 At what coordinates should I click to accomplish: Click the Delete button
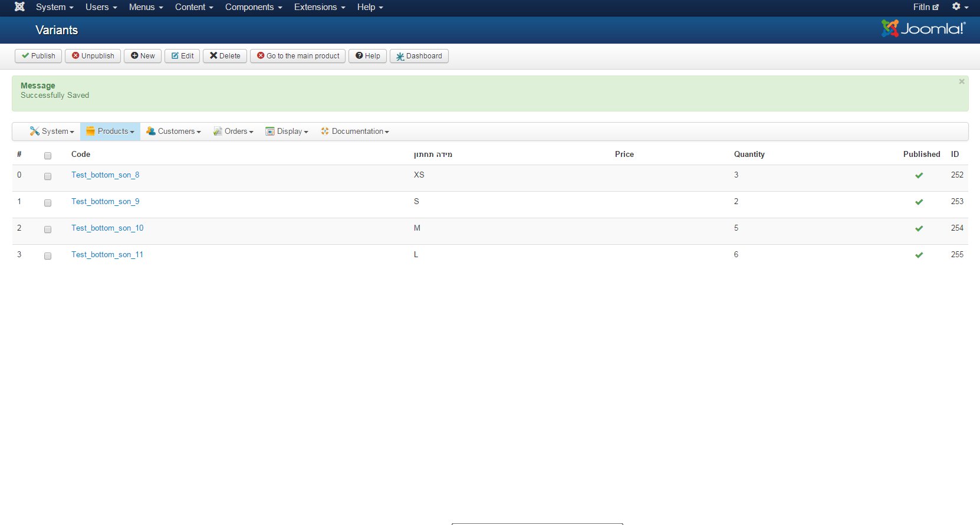point(225,56)
